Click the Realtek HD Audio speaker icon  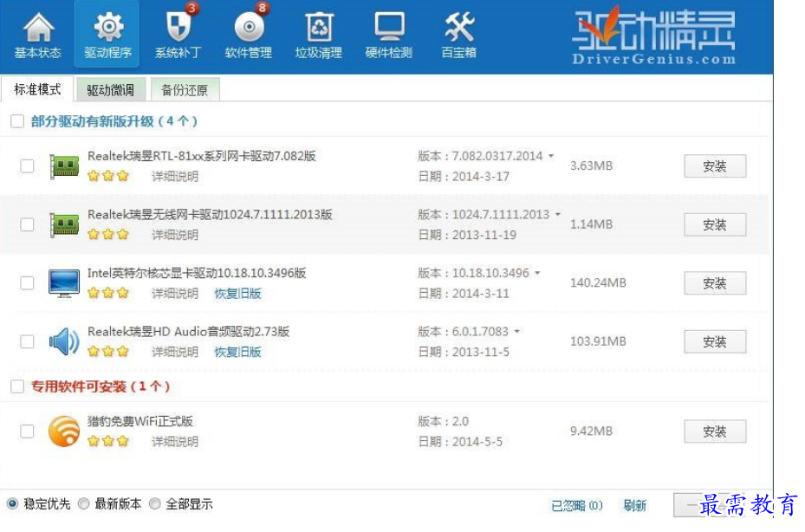(64, 341)
